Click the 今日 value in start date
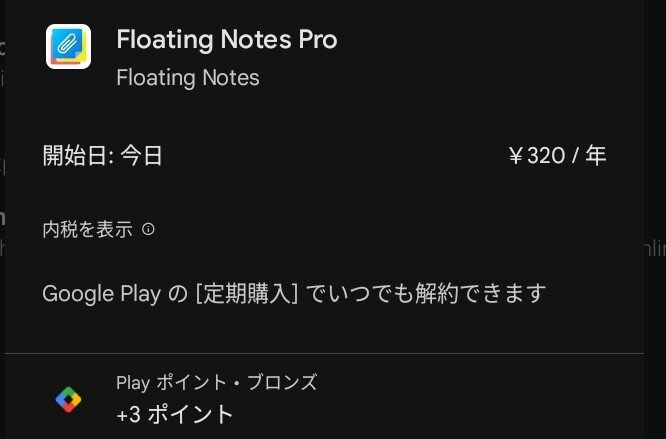The width and height of the screenshot is (666, 439). click(x=141, y=155)
